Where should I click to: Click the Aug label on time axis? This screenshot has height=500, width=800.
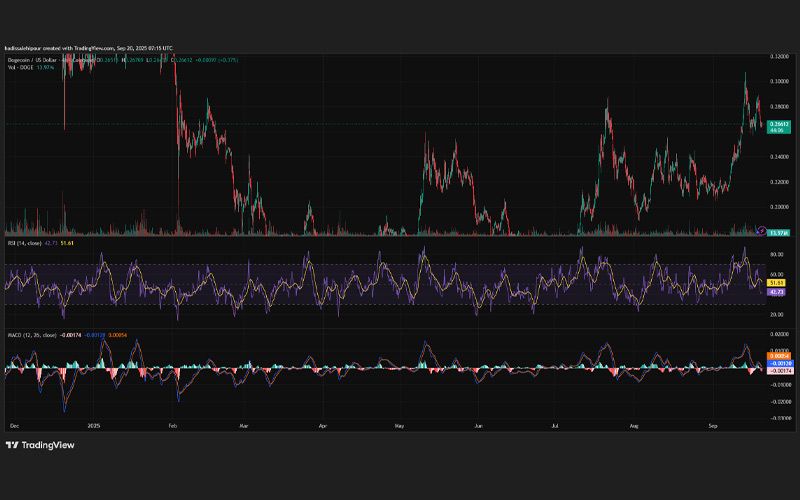[x=634, y=426]
